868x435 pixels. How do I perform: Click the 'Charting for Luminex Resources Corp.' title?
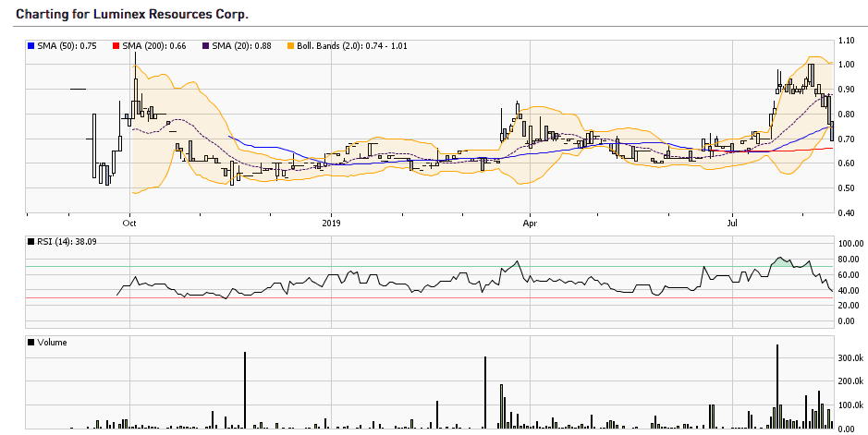(x=132, y=15)
